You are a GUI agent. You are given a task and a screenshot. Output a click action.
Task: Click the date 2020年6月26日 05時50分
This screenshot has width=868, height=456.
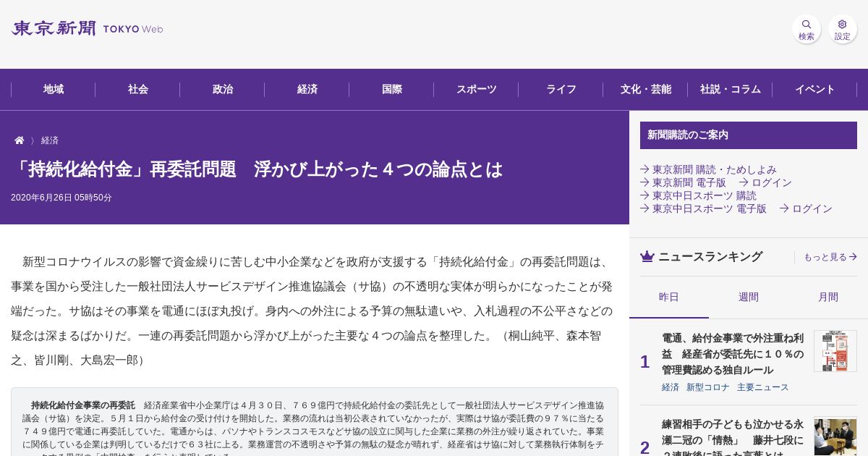click(61, 198)
